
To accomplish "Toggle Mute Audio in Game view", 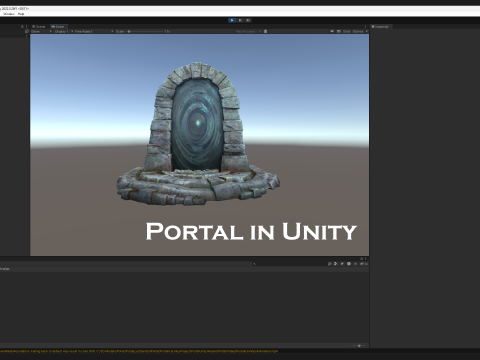I will (332, 31).
